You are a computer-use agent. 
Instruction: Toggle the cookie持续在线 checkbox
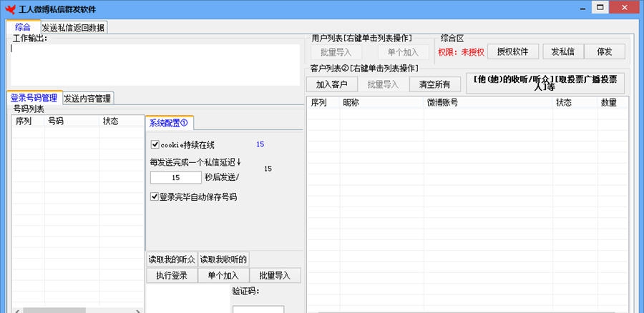click(x=155, y=144)
